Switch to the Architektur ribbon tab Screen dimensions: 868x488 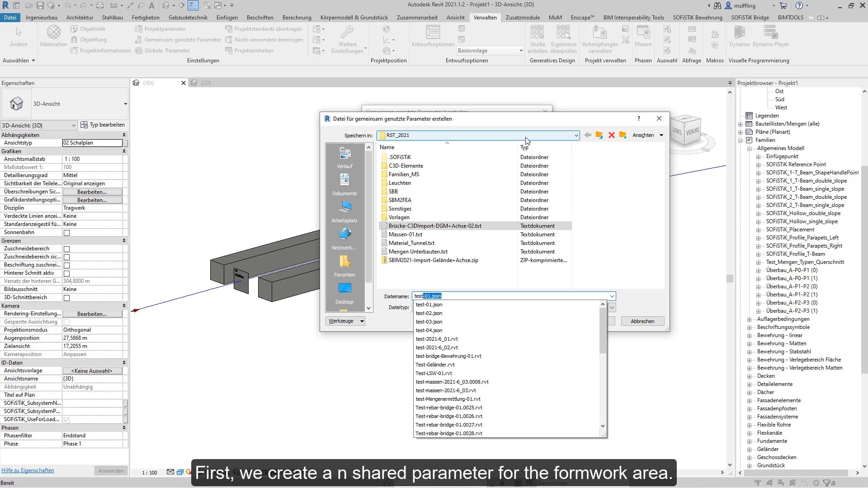[80, 18]
